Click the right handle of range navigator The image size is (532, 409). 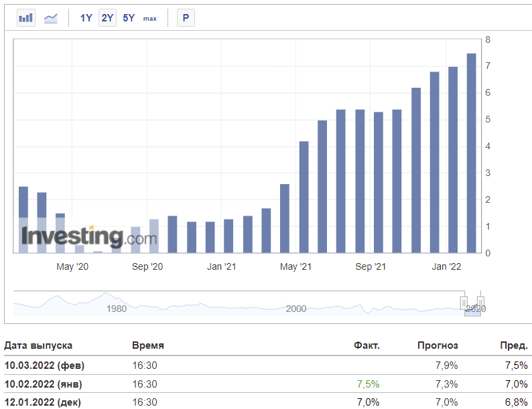(480, 303)
